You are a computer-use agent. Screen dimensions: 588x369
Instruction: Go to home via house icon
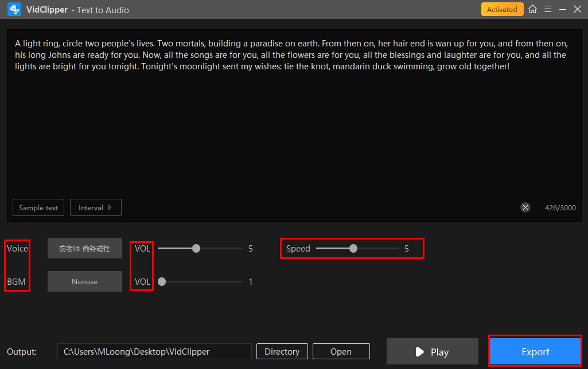point(533,9)
